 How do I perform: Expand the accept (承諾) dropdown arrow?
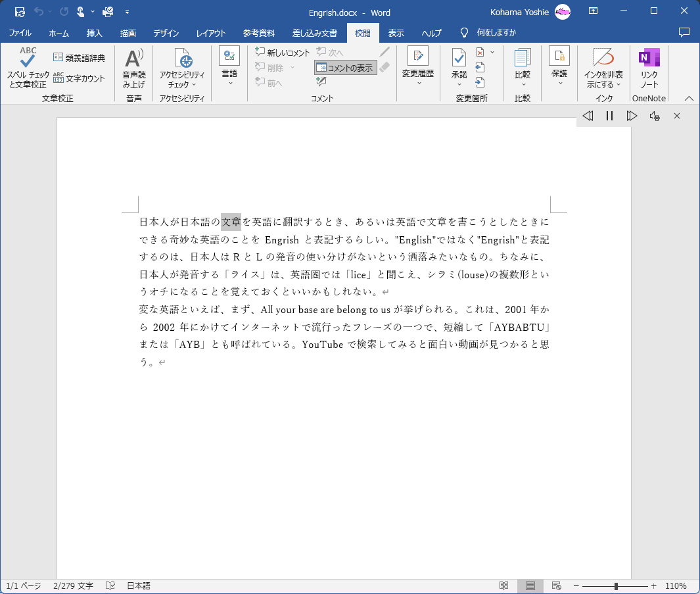click(x=459, y=84)
